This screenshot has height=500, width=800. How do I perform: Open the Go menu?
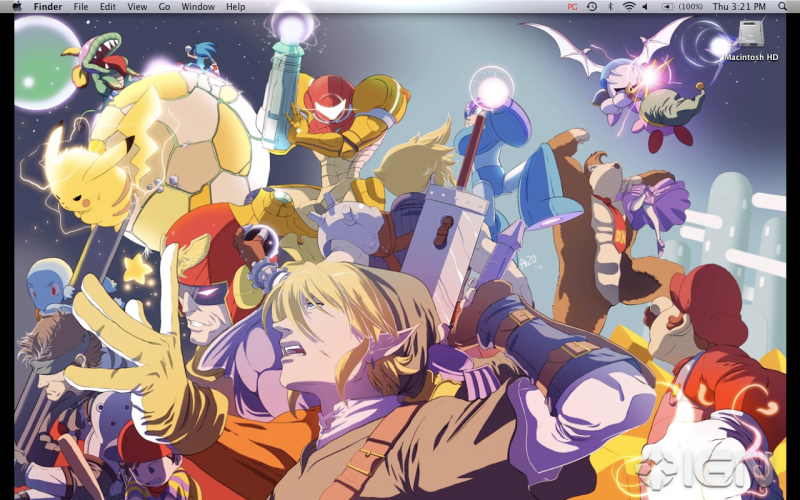tap(164, 7)
